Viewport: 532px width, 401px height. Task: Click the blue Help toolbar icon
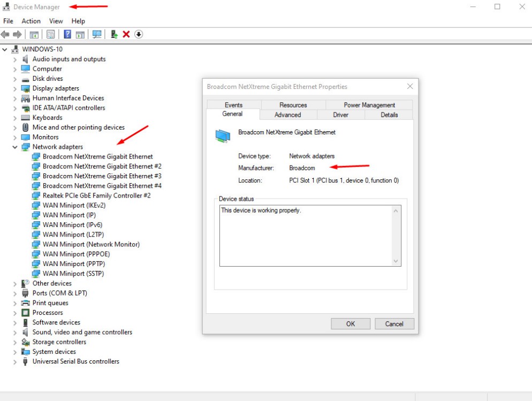pyautogui.click(x=67, y=34)
